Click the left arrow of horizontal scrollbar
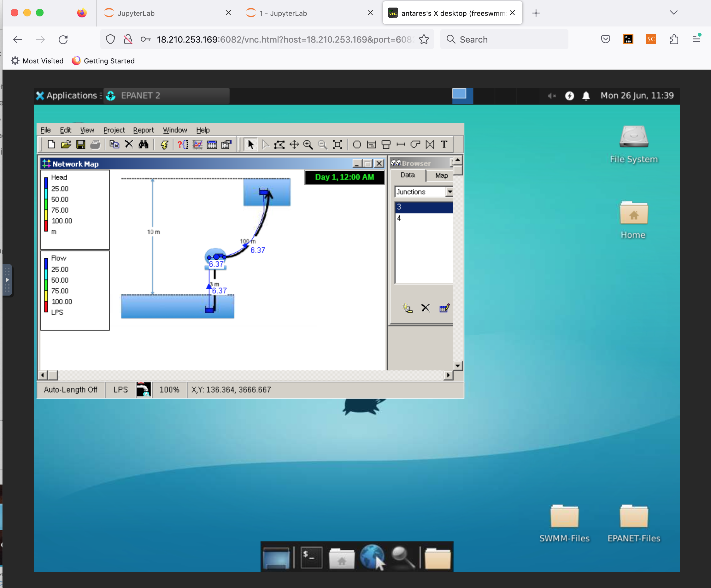This screenshot has height=588, width=711. click(42, 375)
